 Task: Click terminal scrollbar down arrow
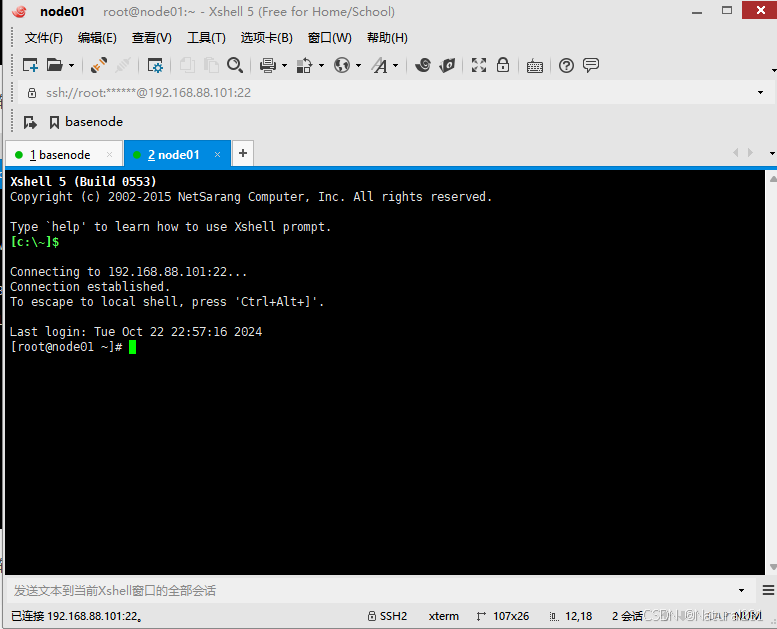click(x=773, y=567)
